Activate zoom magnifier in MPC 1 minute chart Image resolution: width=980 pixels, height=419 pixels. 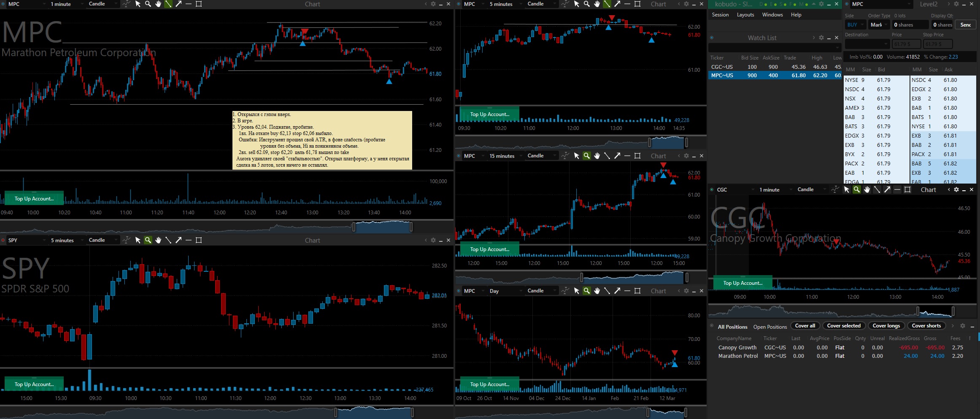(148, 4)
